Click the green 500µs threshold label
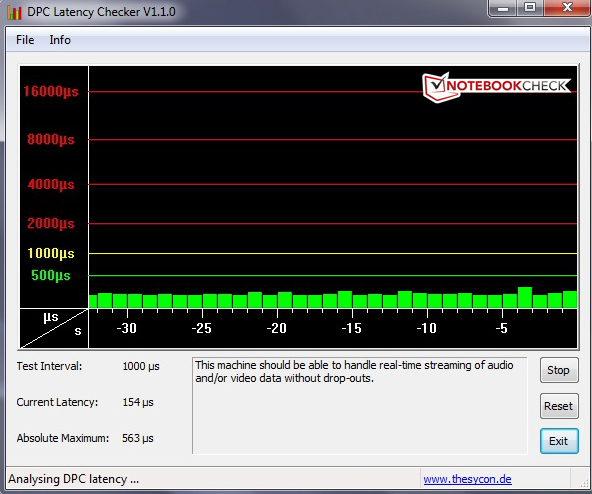 pyautogui.click(x=51, y=275)
